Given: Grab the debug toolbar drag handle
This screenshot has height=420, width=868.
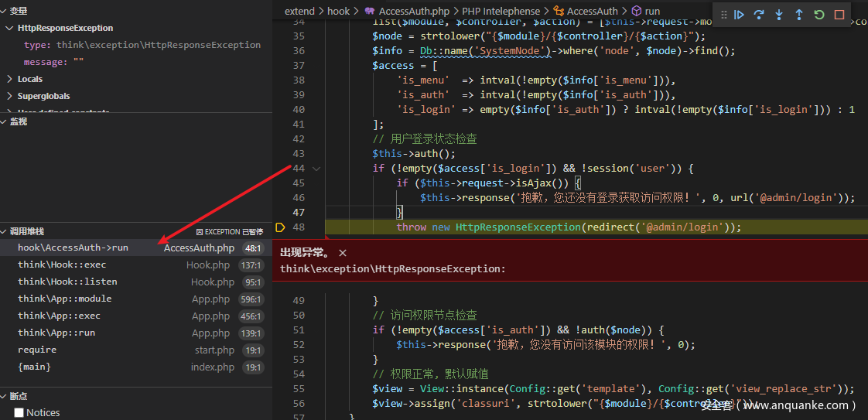Looking at the screenshot, I should click(x=724, y=15).
